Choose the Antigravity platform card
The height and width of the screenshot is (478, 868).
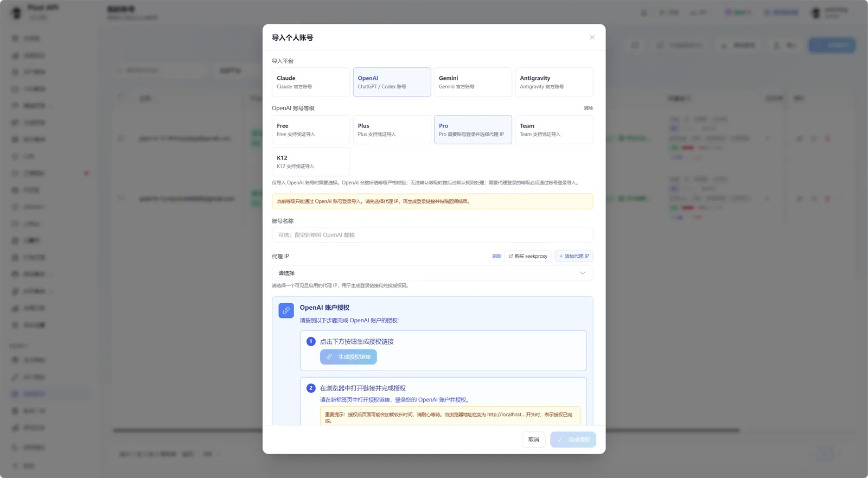(x=554, y=82)
